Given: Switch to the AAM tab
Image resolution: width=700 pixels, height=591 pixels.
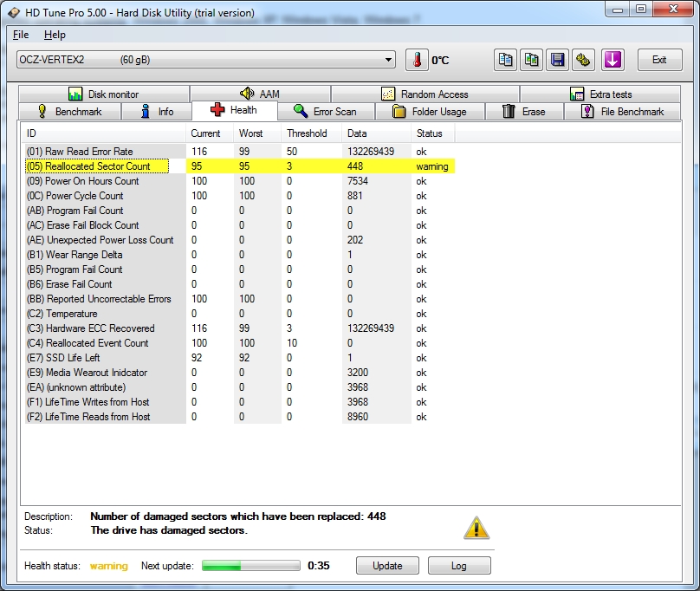Looking at the screenshot, I should point(260,94).
